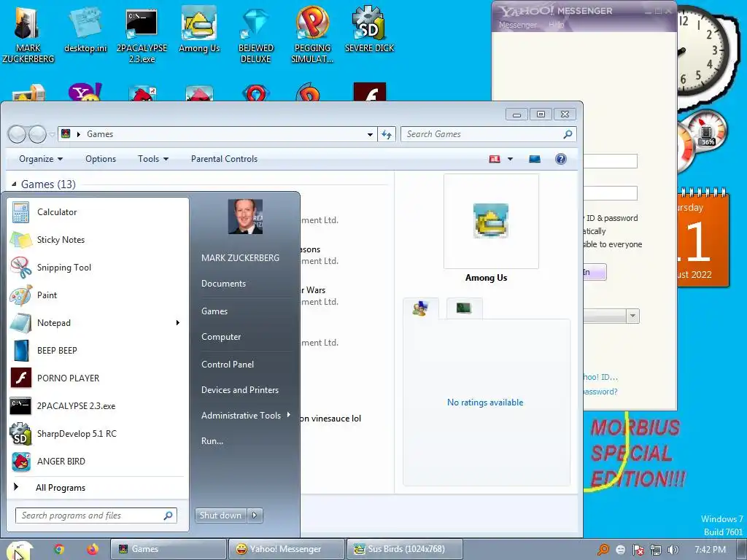The image size is (747, 560).
Task: Expand Administrative Tools submenu
Action: click(x=245, y=416)
